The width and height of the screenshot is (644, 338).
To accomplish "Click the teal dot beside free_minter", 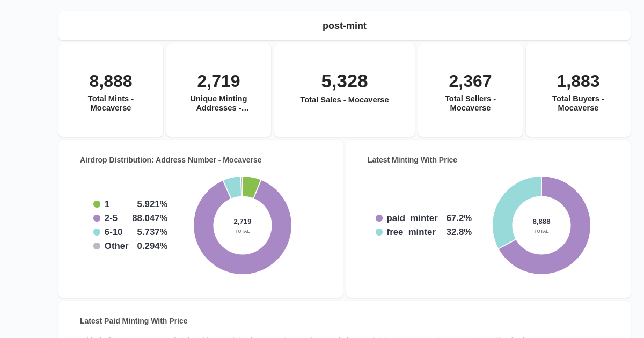I will point(379,232).
